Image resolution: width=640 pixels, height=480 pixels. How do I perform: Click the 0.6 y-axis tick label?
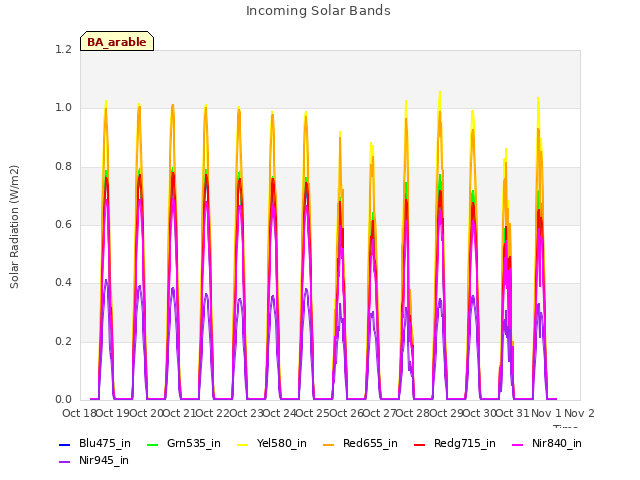click(63, 224)
